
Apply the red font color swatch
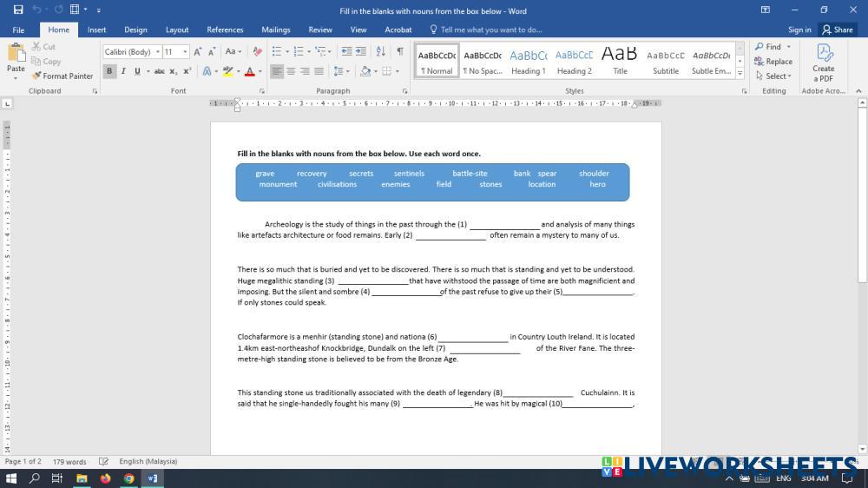[x=249, y=71]
